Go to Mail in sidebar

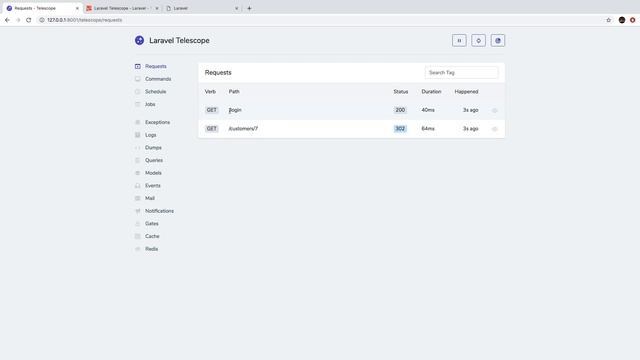click(150, 198)
